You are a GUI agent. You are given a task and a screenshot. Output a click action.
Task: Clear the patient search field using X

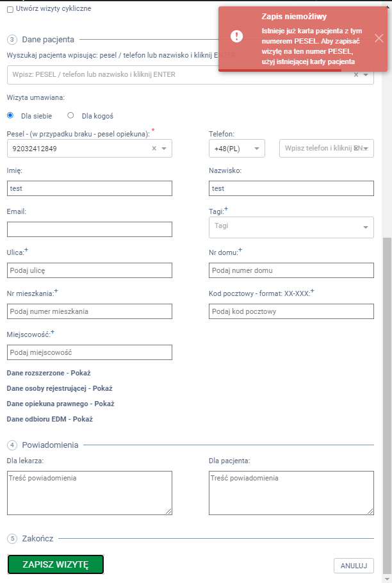pyautogui.click(x=356, y=75)
